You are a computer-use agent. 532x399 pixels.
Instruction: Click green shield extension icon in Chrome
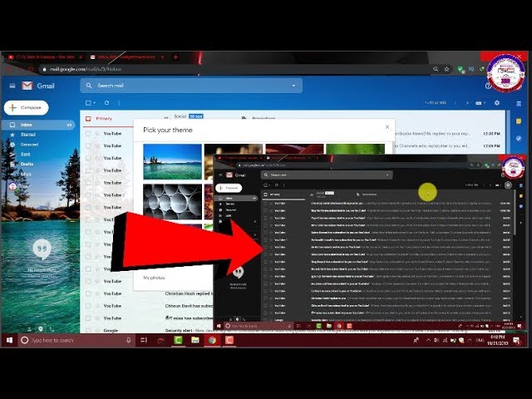461,69
